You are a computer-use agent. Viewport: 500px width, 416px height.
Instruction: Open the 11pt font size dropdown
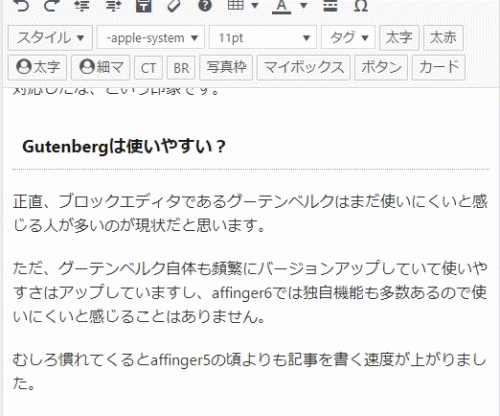pos(263,38)
